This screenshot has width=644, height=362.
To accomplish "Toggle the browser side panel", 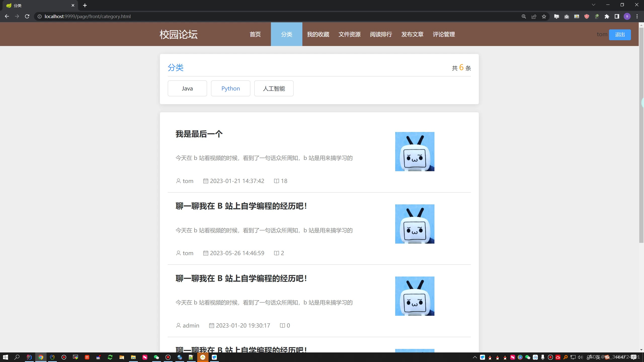I will (x=617, y=16).
